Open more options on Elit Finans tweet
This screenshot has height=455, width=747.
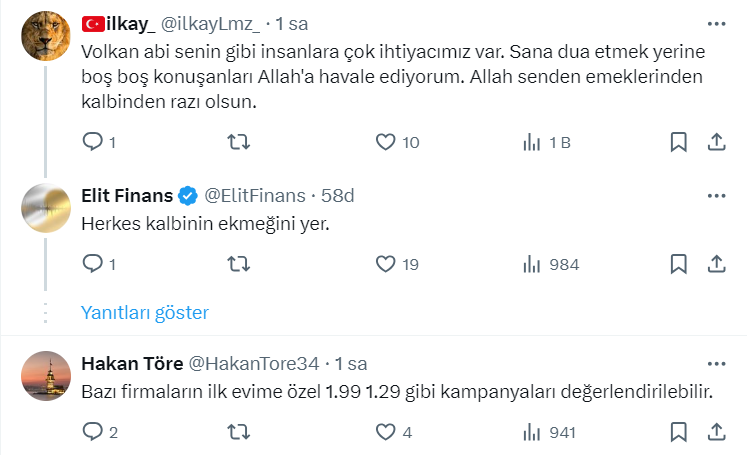click(716, 193)
